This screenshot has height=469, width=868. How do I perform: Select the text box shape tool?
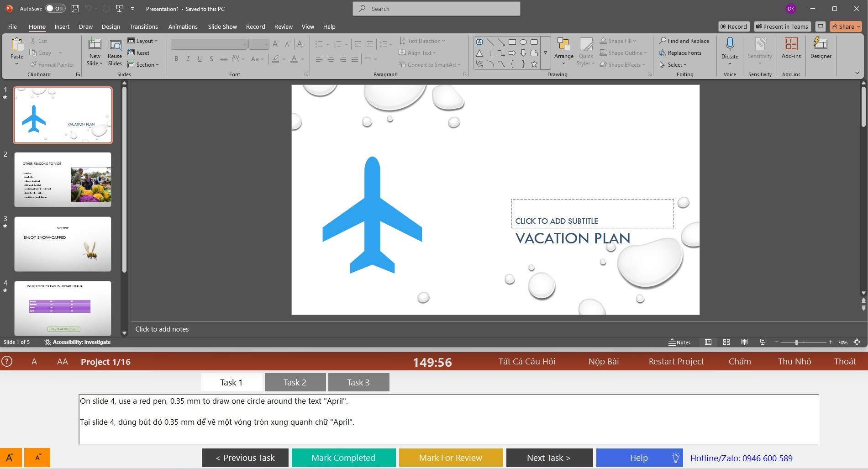[x=479, y=42]
